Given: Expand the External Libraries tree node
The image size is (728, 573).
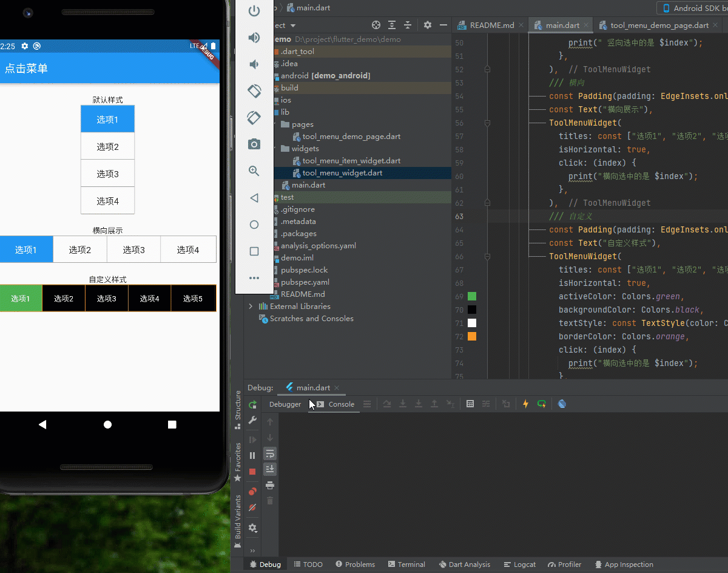Looking at the screenshot, I should coord(251,307).
